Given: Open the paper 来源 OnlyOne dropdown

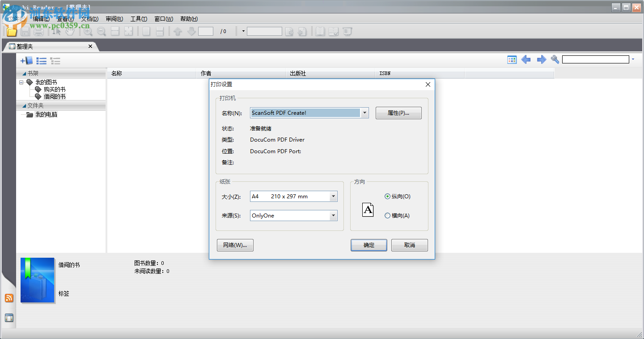Looking at the screenshot, I should [x=333, y=215].
